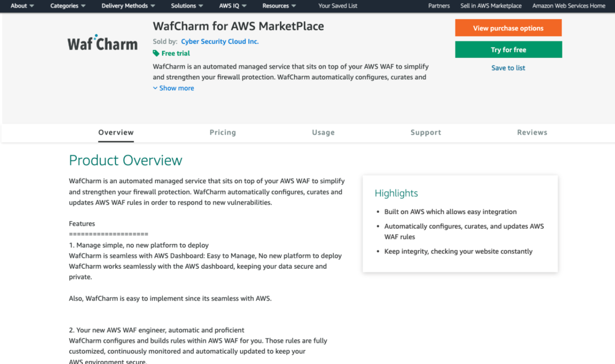Screen dimensions: 615x364
Task: Click the Save to list link
Action: (508, 68)
